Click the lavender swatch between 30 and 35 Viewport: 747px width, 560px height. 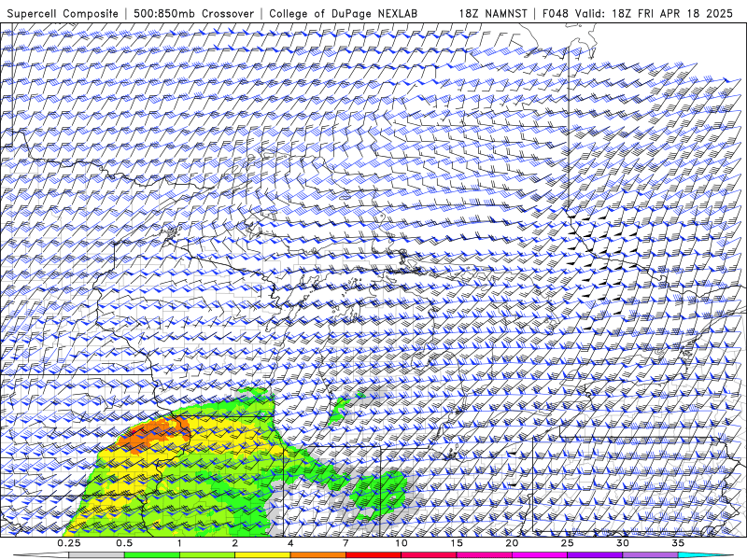click(650, 555)
